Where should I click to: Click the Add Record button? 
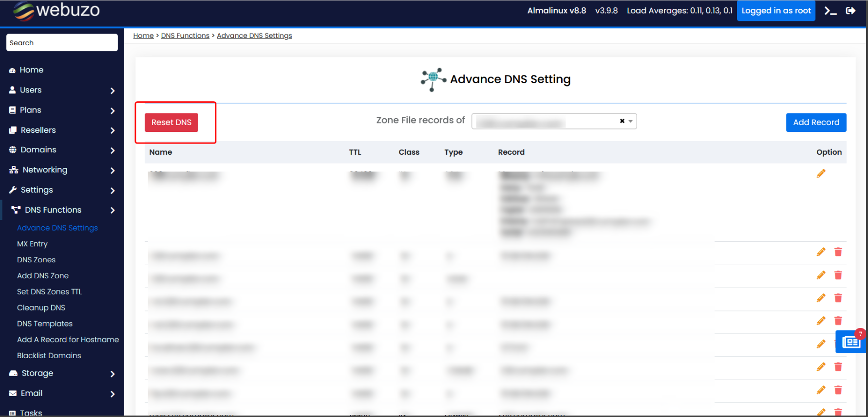pos(816,122)
